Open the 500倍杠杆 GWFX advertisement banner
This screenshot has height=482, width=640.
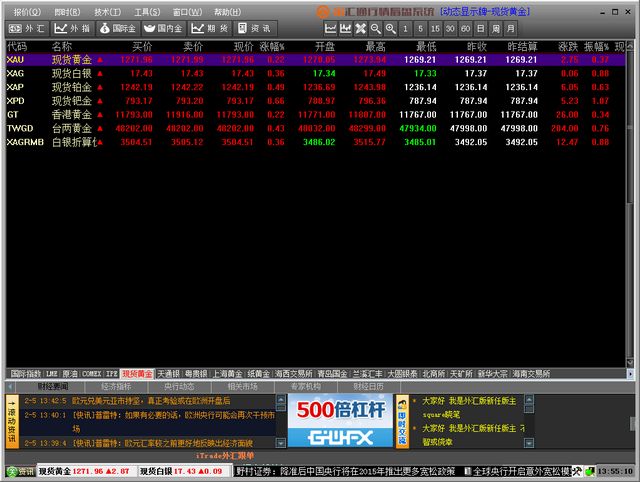click(x=340, y=420)
